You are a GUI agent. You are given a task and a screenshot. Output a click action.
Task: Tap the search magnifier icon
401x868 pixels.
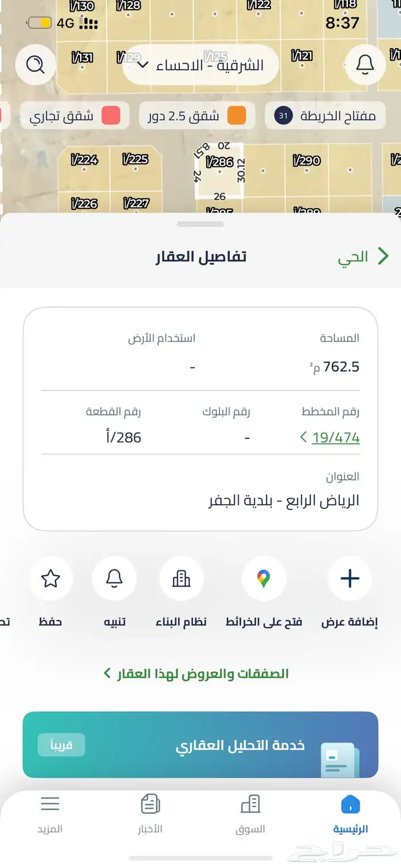click(36, 65)
